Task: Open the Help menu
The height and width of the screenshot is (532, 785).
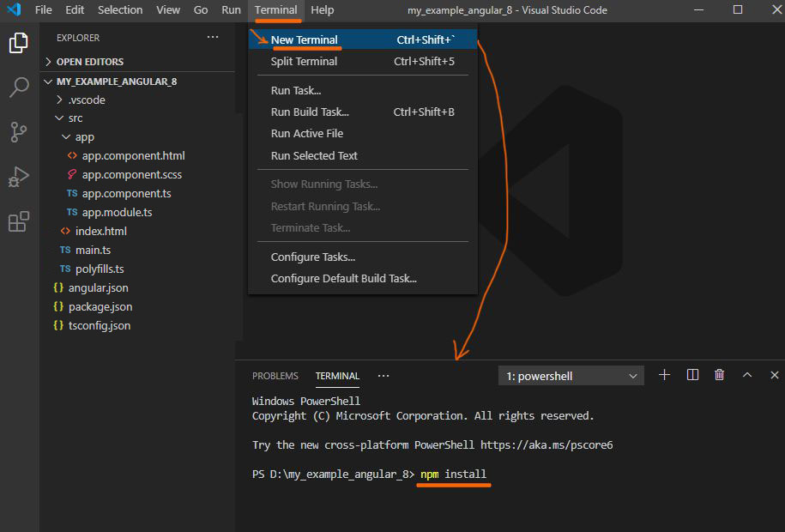Action: pyautogui.click(x=323, y=10)
